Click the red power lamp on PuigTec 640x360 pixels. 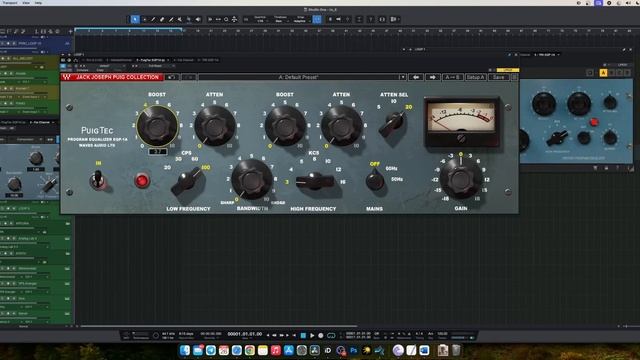(x=142, y=180)
